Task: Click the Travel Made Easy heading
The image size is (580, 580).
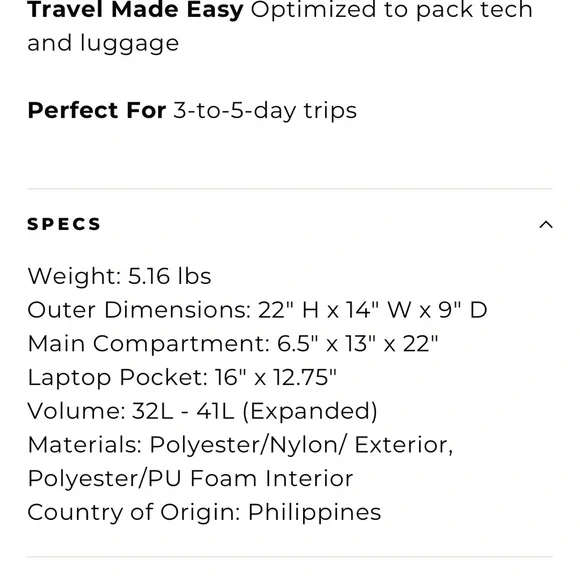Action: coord(135,10)
